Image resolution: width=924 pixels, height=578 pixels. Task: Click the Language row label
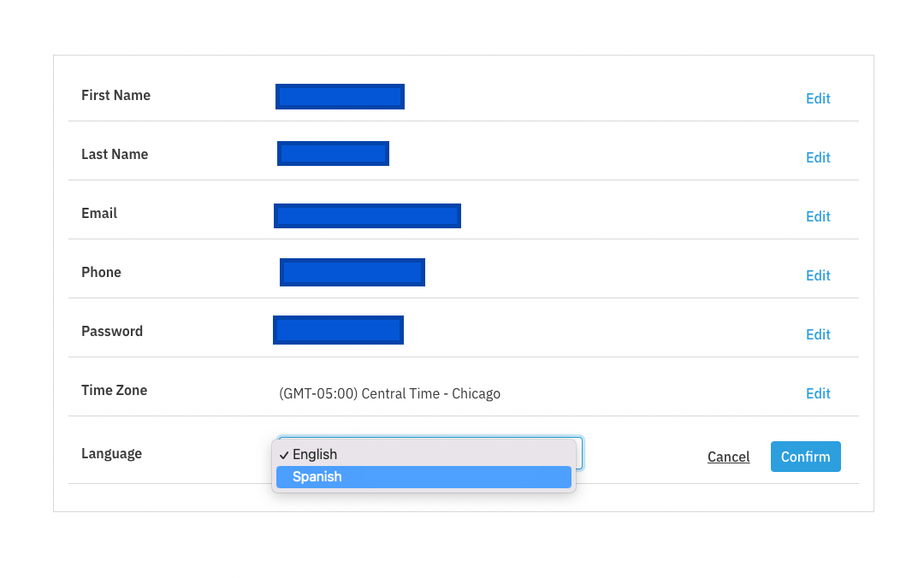[x=111, y=453]
